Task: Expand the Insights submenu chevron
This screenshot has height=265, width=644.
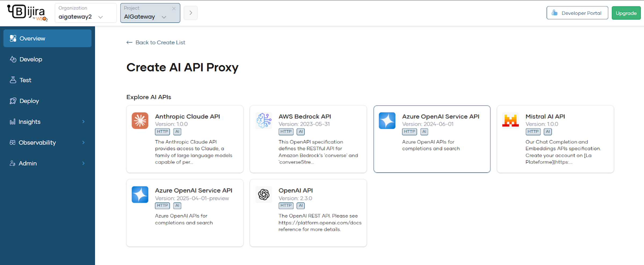Action: tap(83, 122)
